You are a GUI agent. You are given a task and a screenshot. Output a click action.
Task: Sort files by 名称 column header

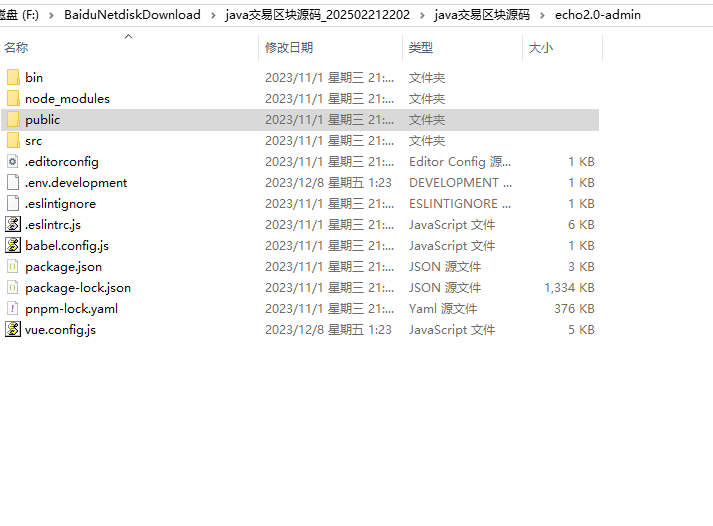[x=17, y=48]
